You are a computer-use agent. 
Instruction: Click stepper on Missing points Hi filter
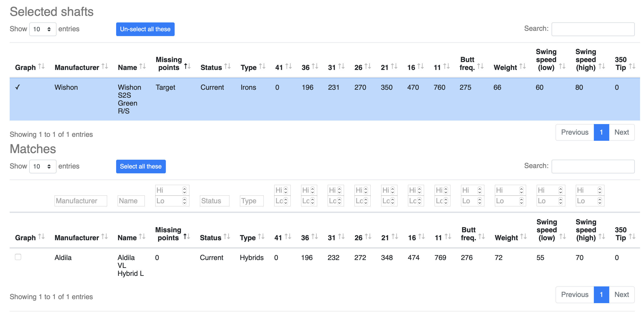(x=185, y=190)
